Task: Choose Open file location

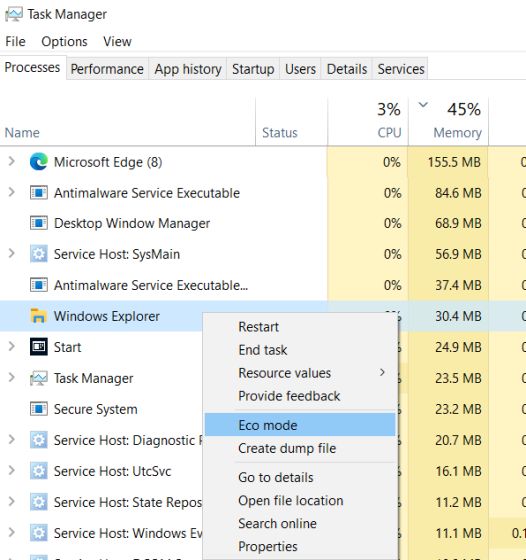Action: [300, 500]
